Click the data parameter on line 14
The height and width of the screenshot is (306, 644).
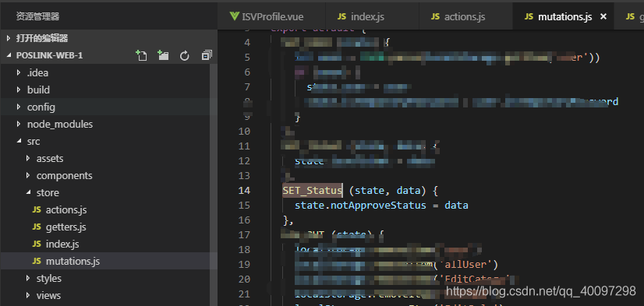(409, 190)
